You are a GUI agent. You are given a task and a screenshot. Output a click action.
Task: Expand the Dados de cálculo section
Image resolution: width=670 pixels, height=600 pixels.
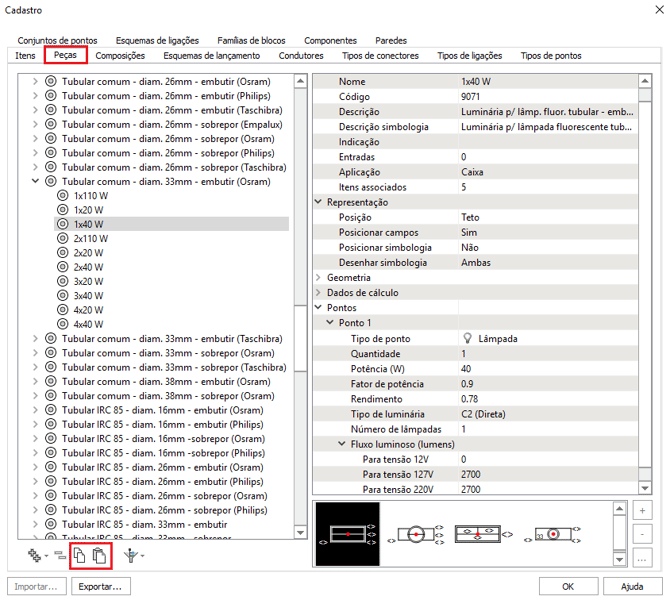click(320, 292)
